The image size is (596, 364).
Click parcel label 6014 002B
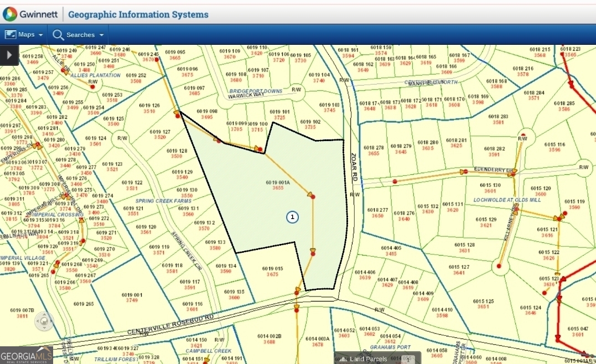[x=269, y=336]
